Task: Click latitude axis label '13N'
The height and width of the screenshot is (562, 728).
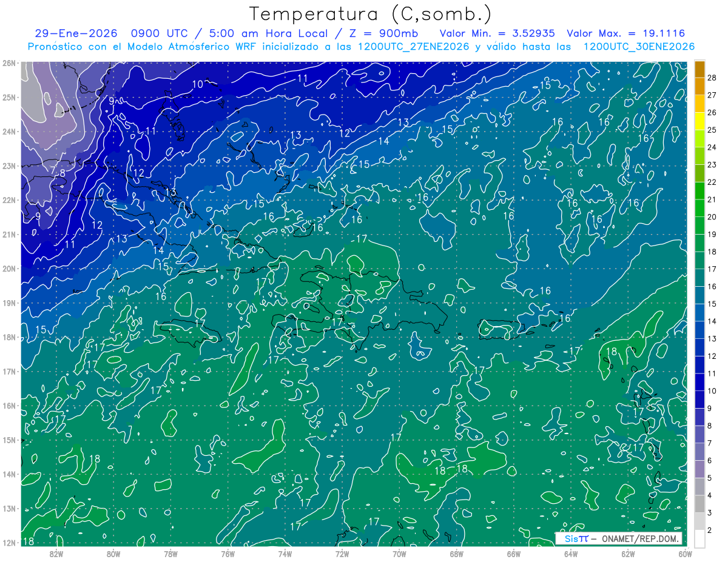Action: (8, 508)
